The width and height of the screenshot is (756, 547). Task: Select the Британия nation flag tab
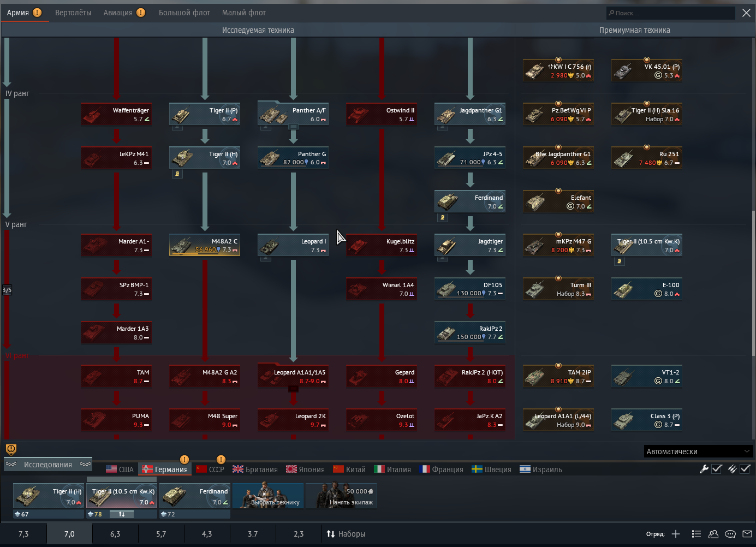255,469
